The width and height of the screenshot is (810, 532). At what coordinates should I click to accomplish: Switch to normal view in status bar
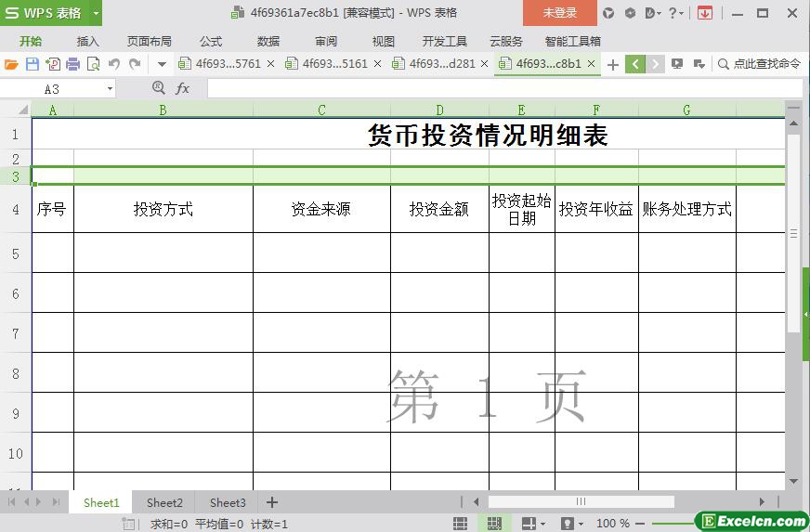coord(460,524)
